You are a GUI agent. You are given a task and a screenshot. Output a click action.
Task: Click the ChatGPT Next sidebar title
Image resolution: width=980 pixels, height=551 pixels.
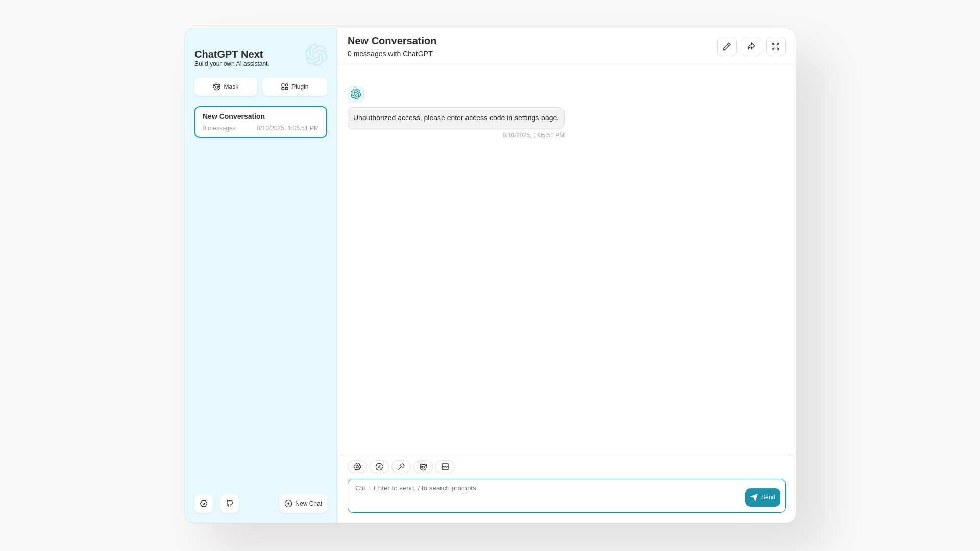[x=229, y=54]
